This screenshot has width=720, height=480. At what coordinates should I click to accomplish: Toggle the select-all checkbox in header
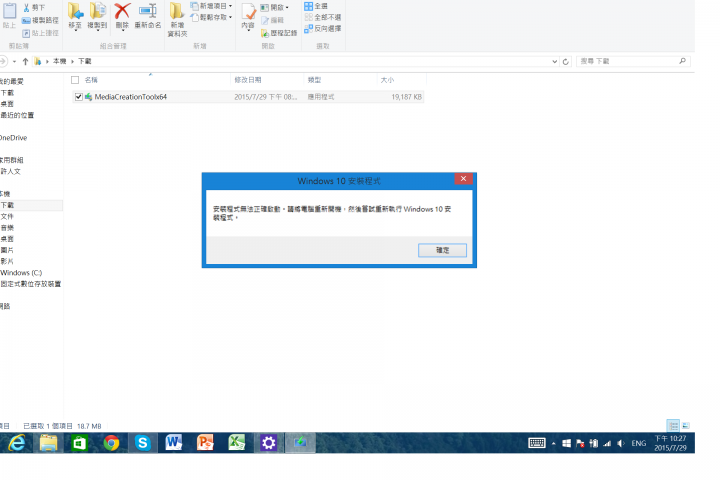tap(75, 80)
